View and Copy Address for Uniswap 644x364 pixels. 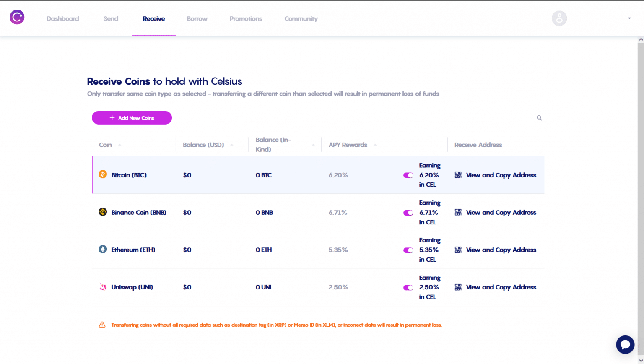tap(501, 287)
